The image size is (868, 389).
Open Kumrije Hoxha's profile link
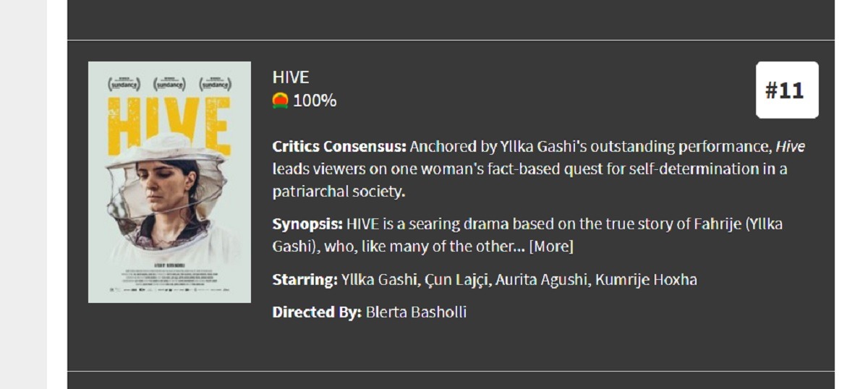click(646, 279)
